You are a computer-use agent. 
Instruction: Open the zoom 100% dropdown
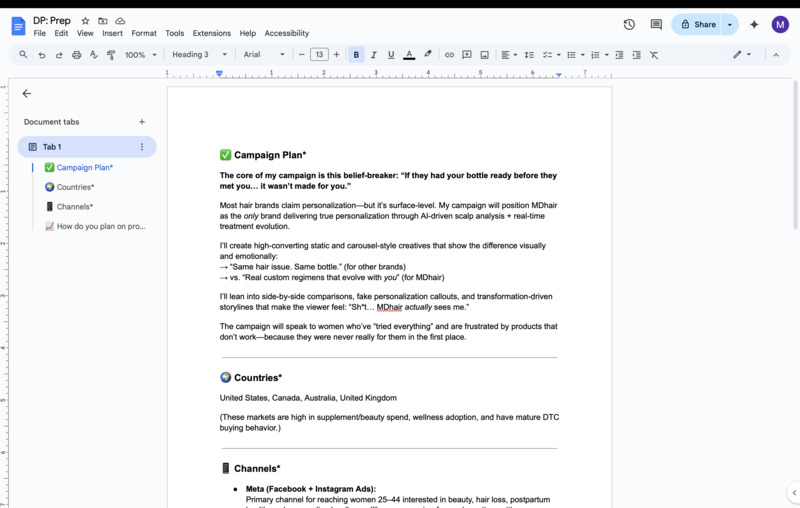pos(140,55)
